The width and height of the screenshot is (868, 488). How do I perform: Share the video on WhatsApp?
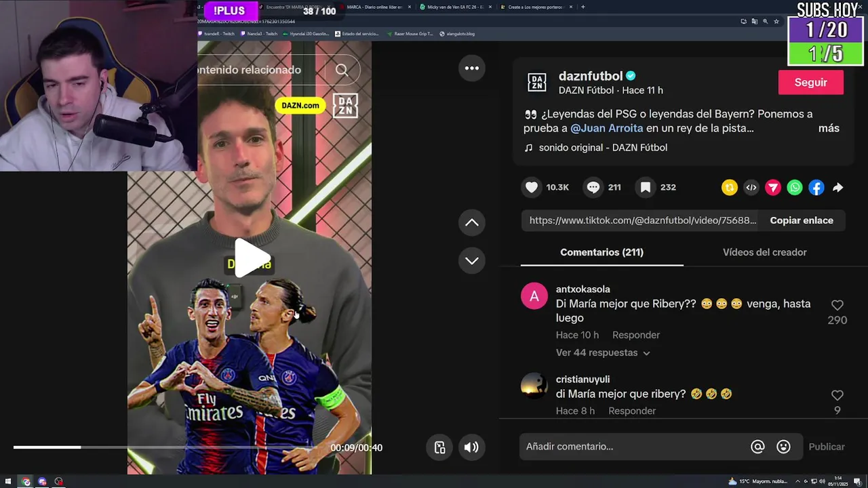point(795,188)
